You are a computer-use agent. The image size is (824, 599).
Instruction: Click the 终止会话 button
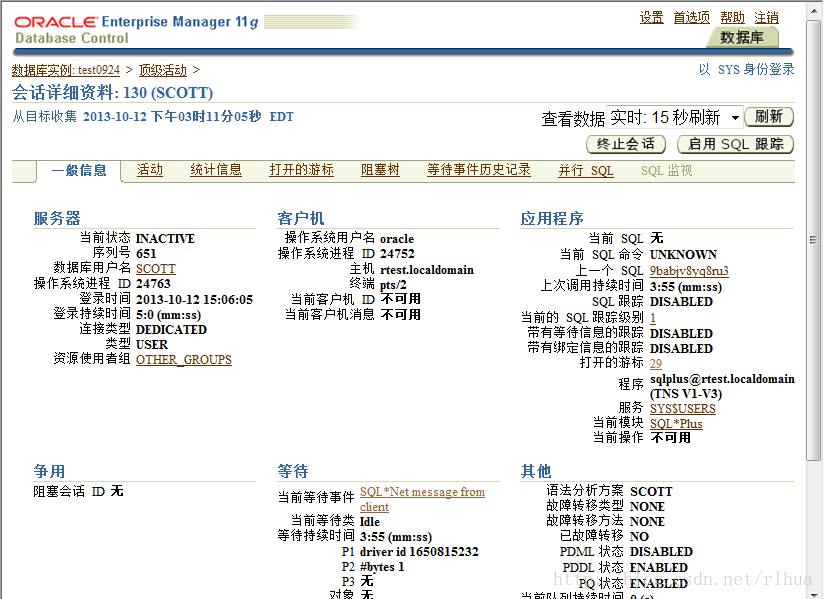(626, 144)
